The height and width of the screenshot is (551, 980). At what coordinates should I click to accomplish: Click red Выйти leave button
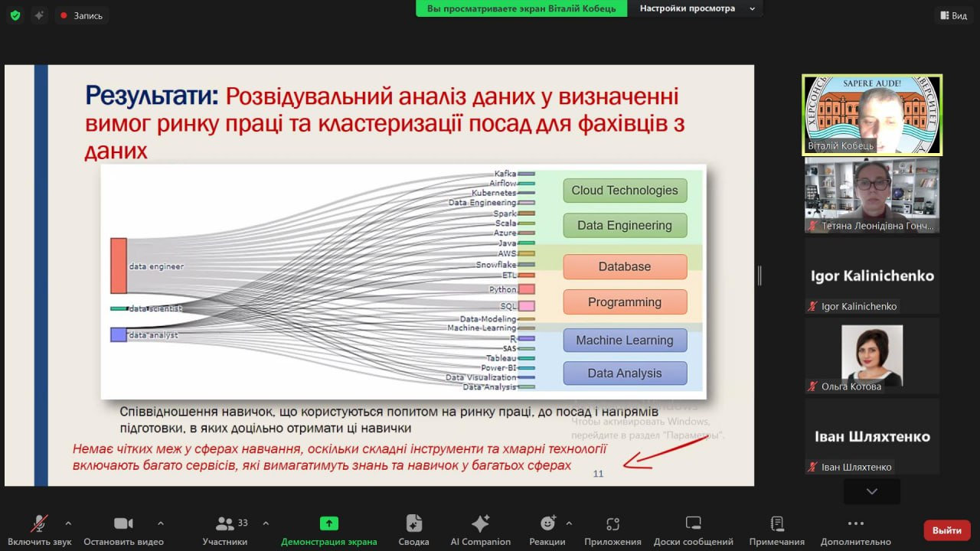pyautogui.click(x=947, y=530)
